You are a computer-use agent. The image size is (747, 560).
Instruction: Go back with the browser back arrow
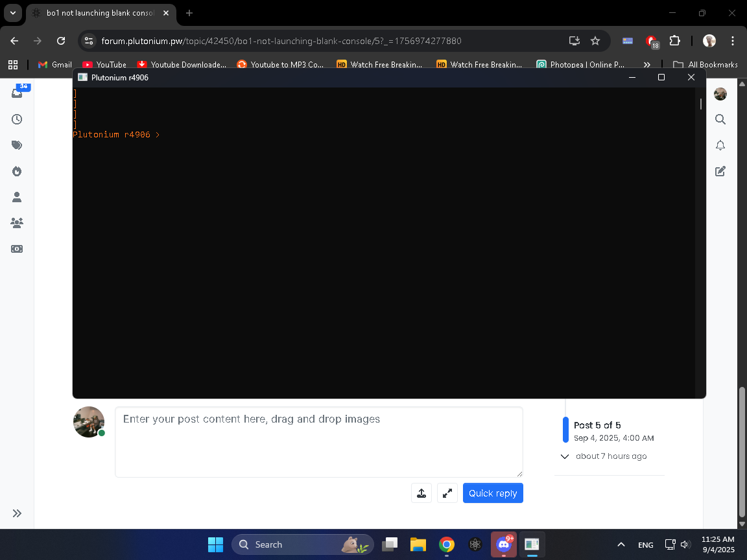coord(14,41)
